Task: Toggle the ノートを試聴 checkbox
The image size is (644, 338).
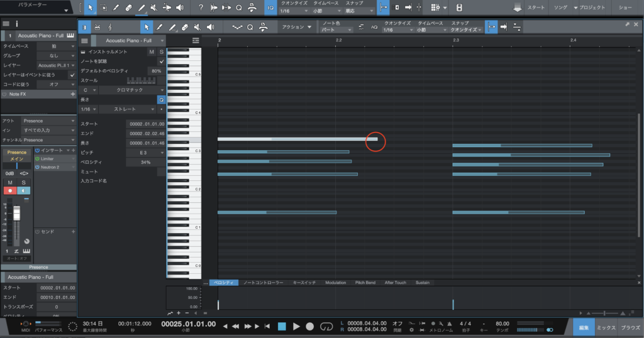Action: [x=162, y=62]
